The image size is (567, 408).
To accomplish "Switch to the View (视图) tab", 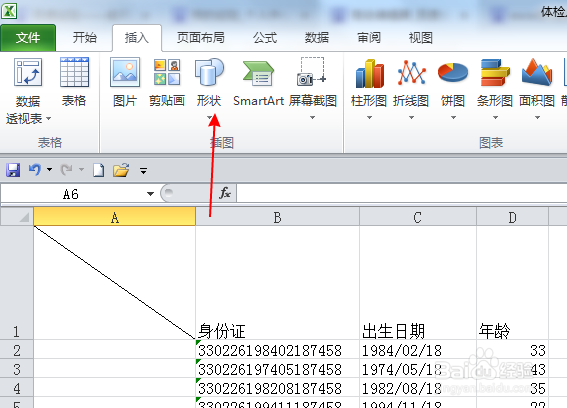I will coord(421,38).
